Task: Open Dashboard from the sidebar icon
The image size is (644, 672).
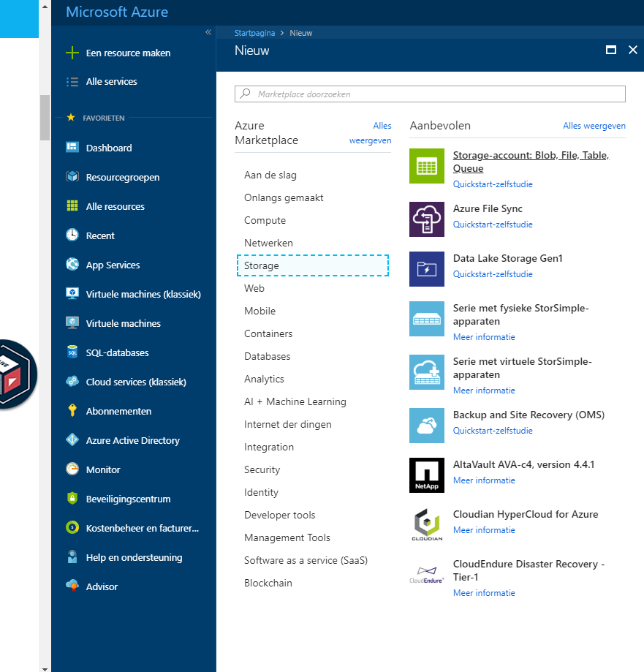Action: tap(73, 148)
